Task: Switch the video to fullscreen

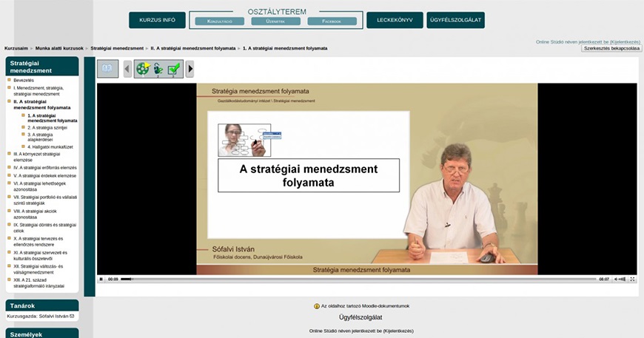Action: click(632, 279)
